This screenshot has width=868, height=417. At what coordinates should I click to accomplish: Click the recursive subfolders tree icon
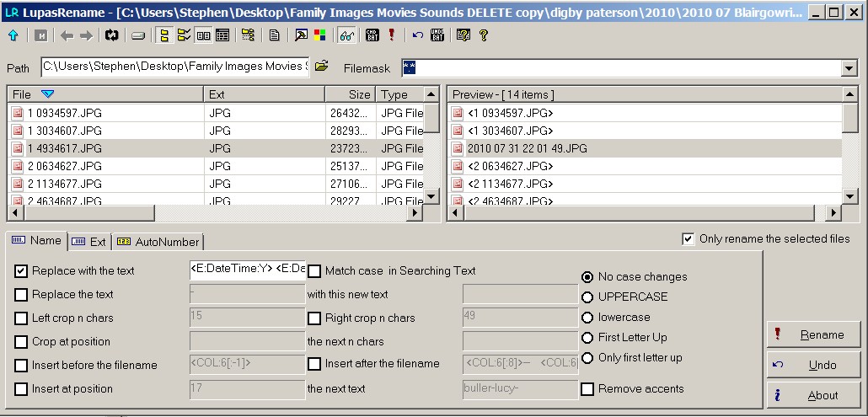[x=248, y=36]
